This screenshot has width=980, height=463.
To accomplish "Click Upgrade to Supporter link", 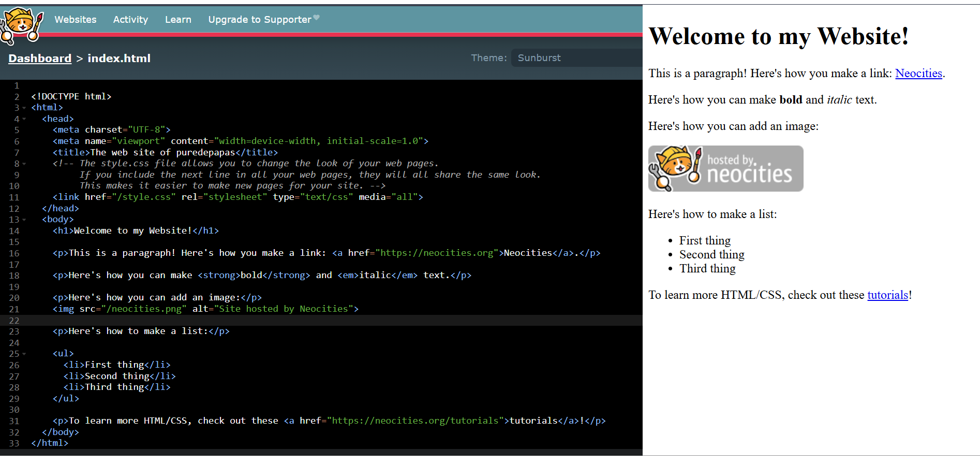I will [x=259, y=20].
